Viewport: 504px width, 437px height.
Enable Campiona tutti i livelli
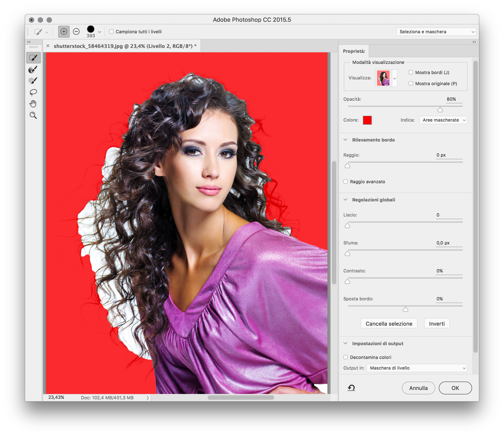click(111, 32)
